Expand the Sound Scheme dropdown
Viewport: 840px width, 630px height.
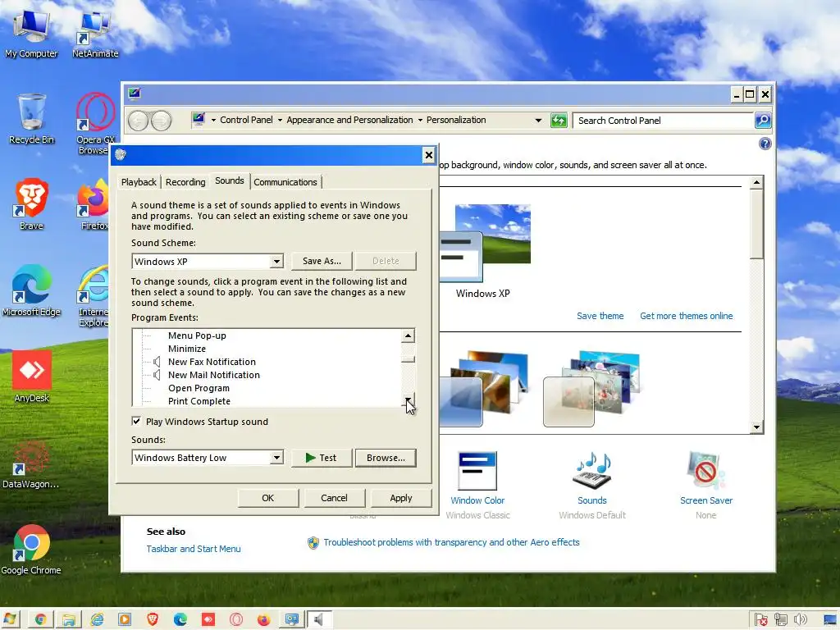(x=276, y=262)
